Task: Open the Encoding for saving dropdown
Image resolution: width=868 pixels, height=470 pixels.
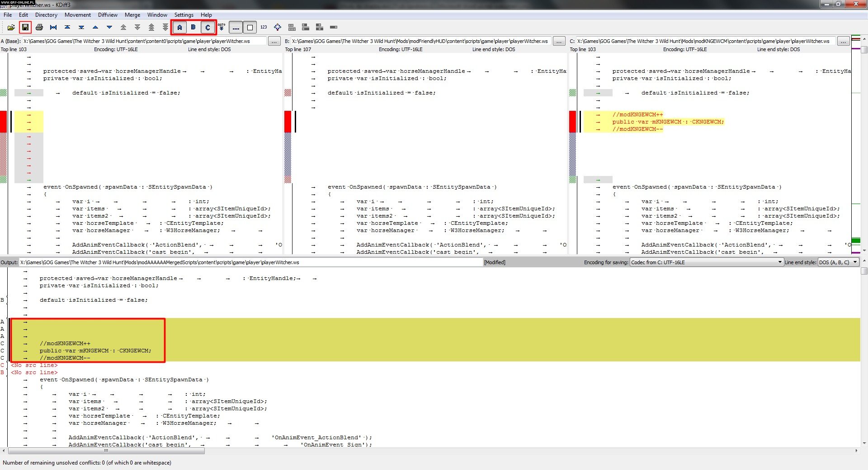Action: [x=706, y=262]
